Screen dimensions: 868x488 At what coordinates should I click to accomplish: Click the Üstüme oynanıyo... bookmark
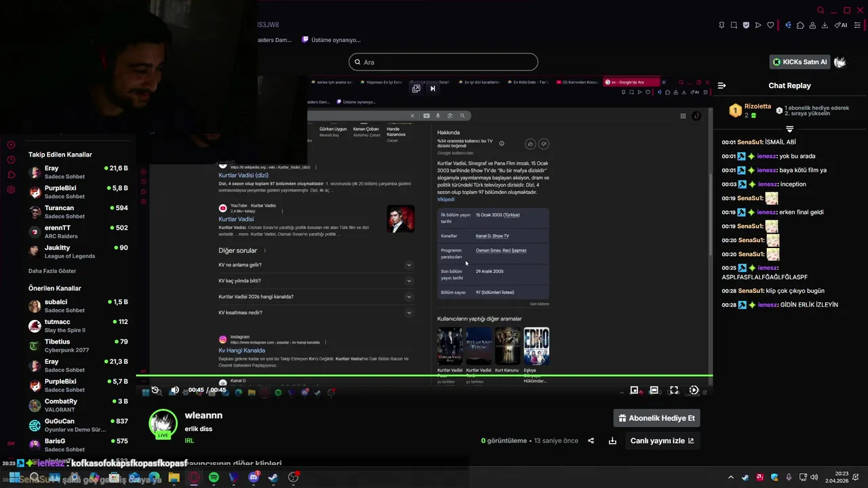(331, 40)
